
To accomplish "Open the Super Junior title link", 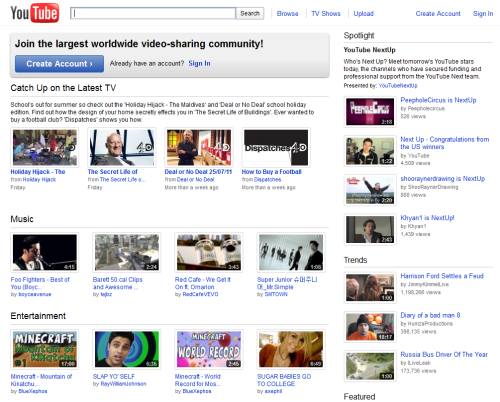I will click(287, 283).
